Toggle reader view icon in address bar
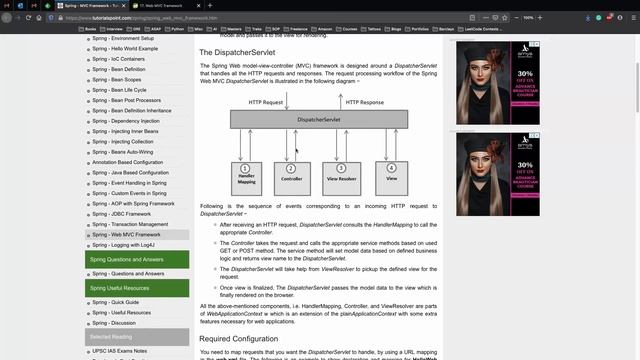 click(472, 18)
